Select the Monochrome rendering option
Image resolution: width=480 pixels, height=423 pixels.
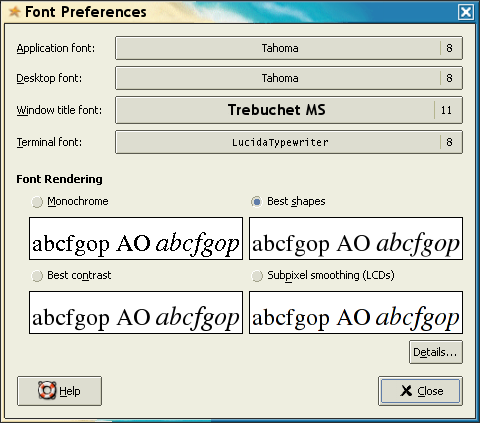37,202
